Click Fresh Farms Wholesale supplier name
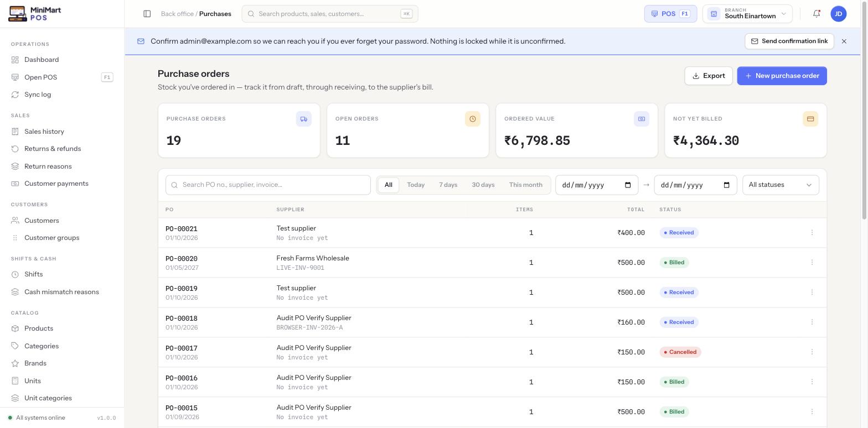868x428 pixels. point(313,258)
